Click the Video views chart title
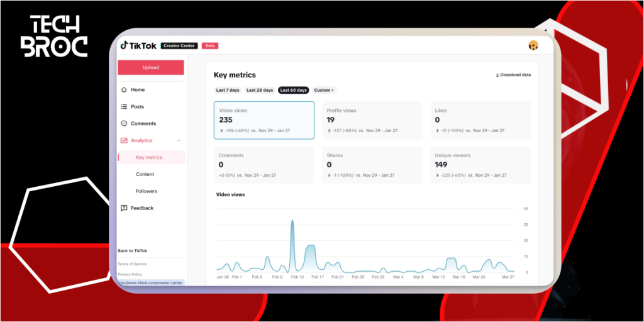 click(x=230, y=194)
